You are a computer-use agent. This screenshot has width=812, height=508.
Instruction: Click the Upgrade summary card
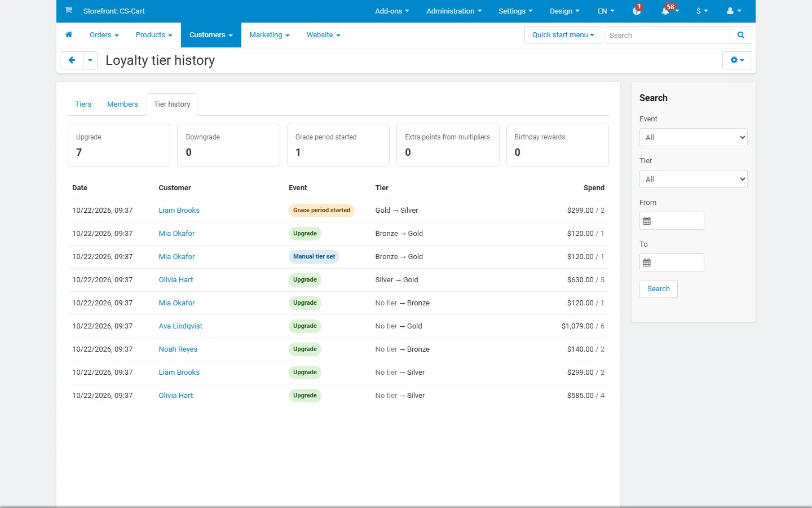(x=119, y=145)
